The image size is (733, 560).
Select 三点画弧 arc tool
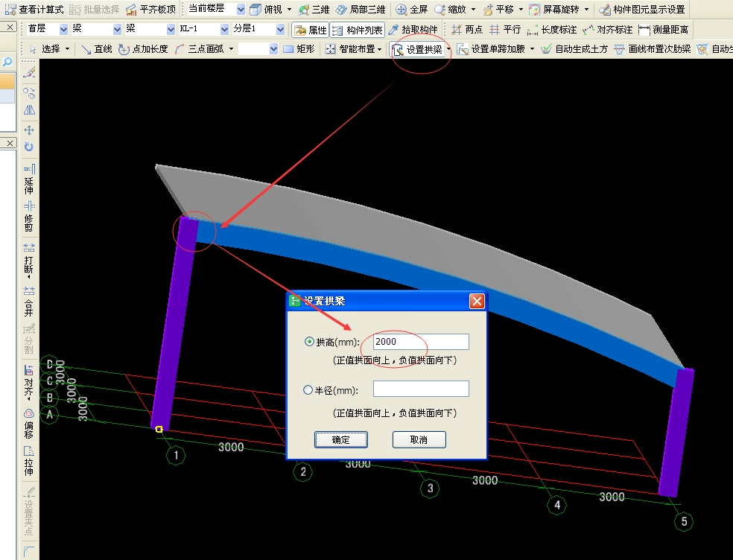pos(199,49)
